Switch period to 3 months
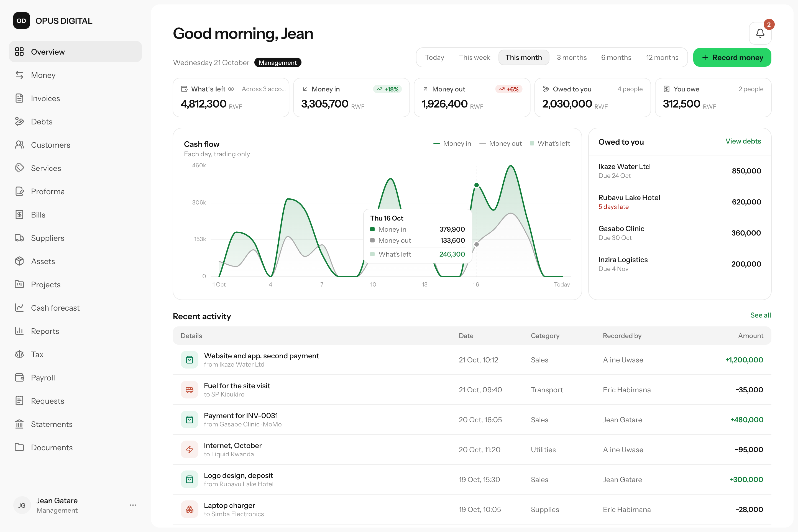The width and height of the screenshot is (798, 532). point(572,57)
